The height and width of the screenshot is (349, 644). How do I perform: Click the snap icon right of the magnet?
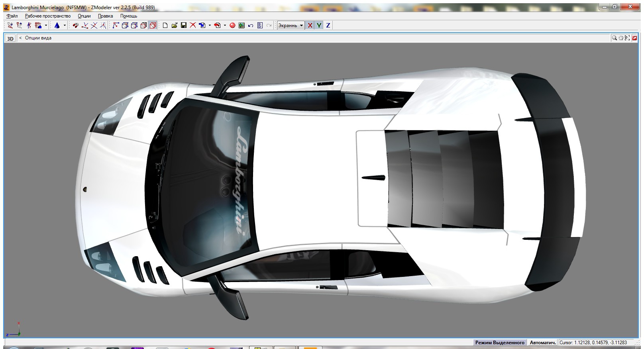coord(85,25)
